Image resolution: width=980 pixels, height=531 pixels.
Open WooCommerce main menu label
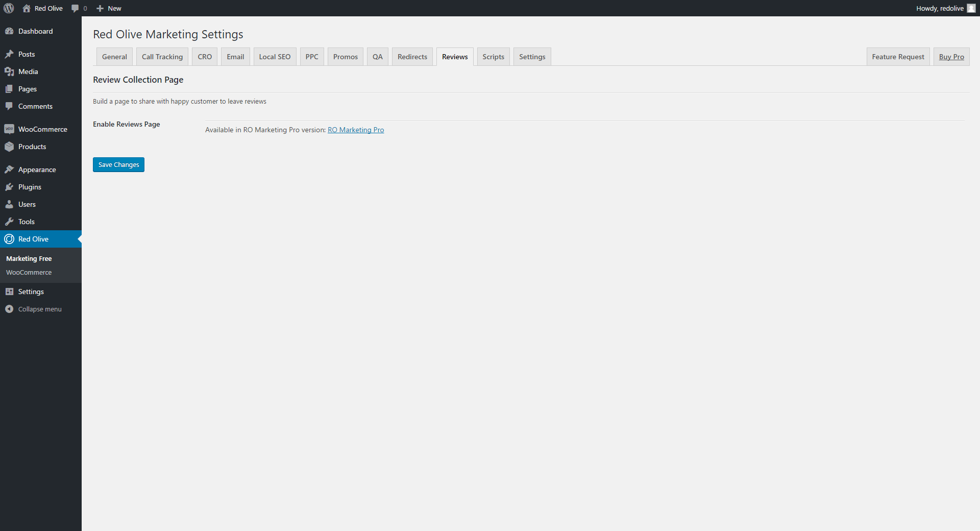pyautogui.click(x=43, y=129)
